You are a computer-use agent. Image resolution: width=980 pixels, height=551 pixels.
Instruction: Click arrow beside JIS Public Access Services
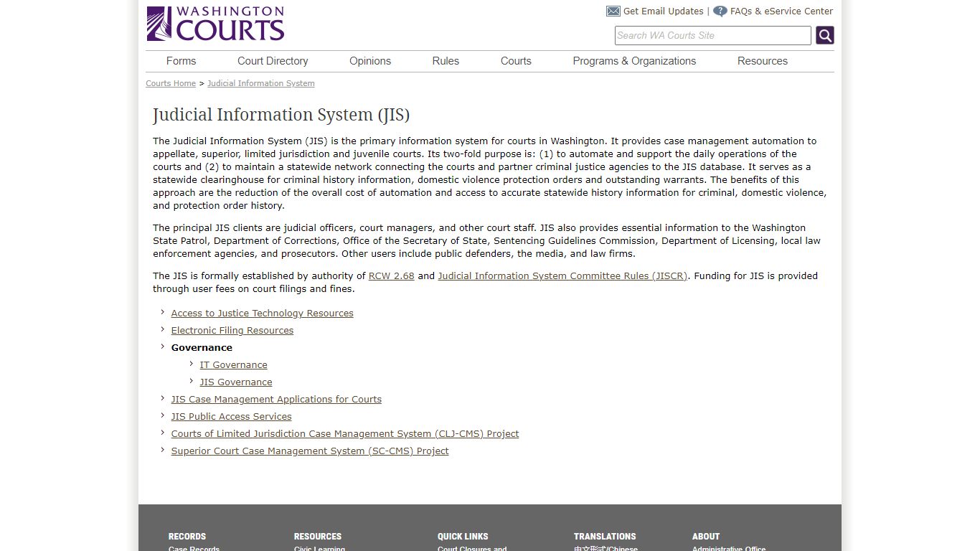pos(163,415)
